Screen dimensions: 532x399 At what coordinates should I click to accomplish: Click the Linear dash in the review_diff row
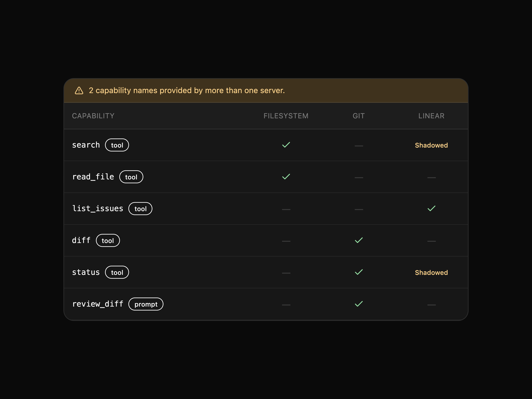click(x=431, y=305)
